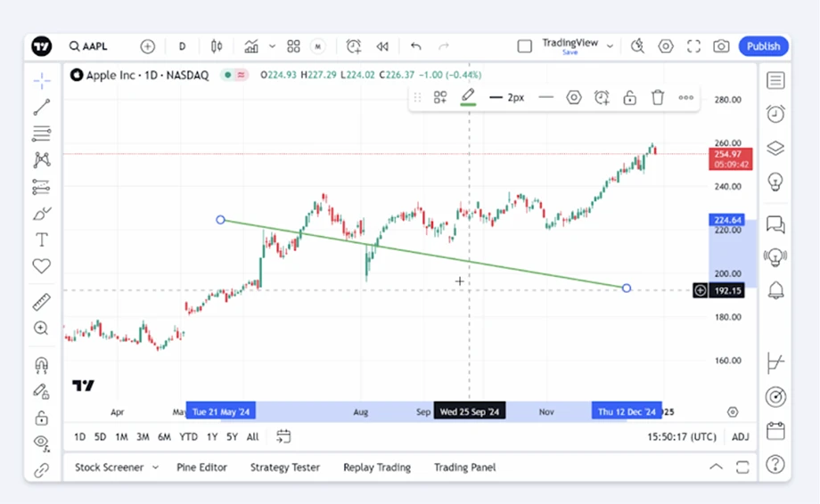820x504 pixels.
Task: Open the AAPL symbol search
Action: click(x=88, y=46)
